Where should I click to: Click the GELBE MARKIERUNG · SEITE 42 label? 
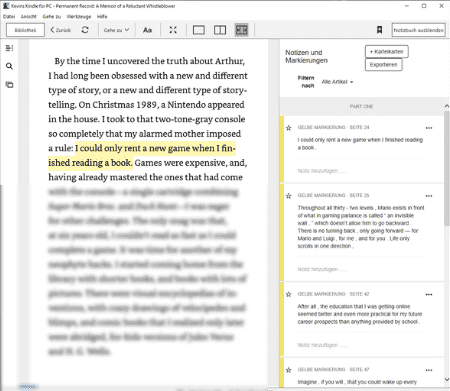(333, 294)
